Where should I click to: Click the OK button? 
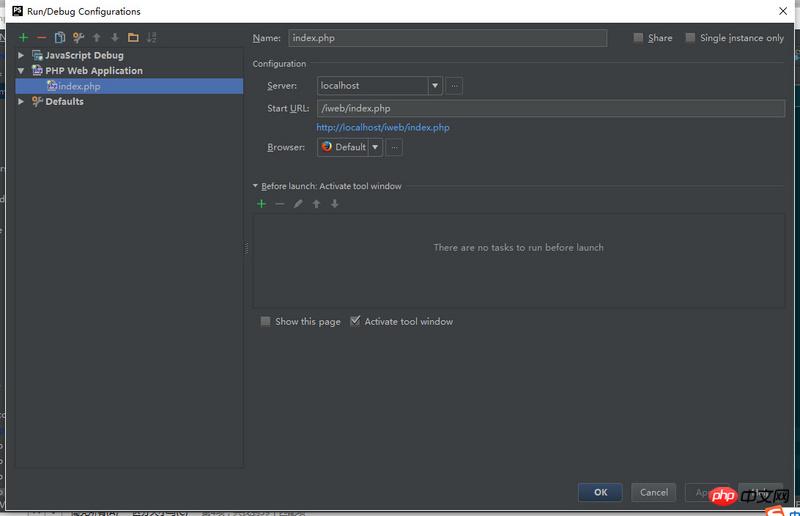(x=600, y=492)
